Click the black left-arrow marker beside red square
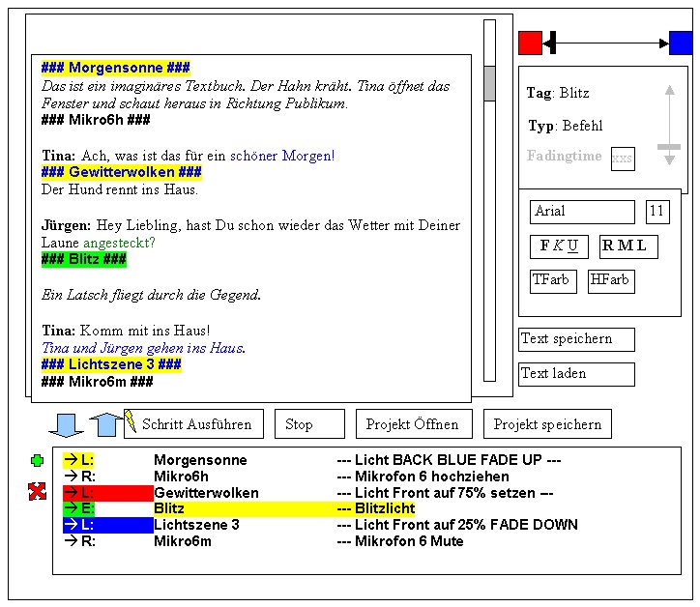 tap(549, 43)
